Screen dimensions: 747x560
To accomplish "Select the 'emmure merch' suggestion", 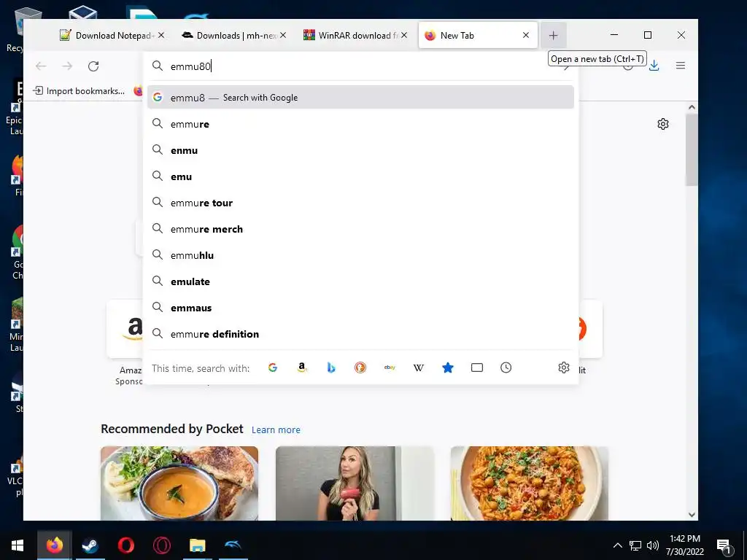I will coord(360,229).
